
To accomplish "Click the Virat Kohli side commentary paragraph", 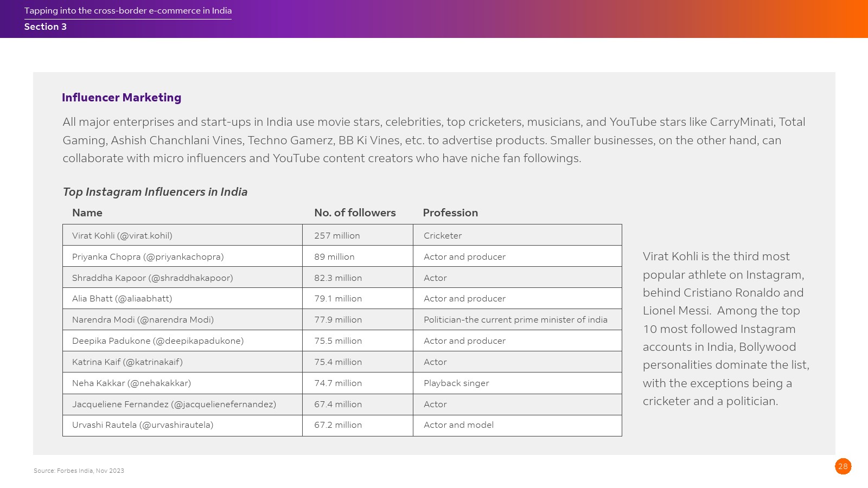I will click(x=725, y=329).
